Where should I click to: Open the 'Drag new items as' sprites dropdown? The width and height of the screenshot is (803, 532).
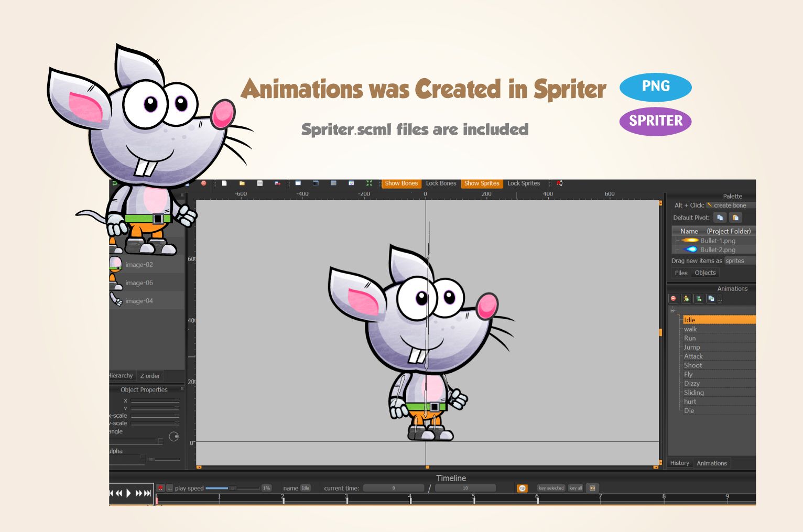pos(739,261)
